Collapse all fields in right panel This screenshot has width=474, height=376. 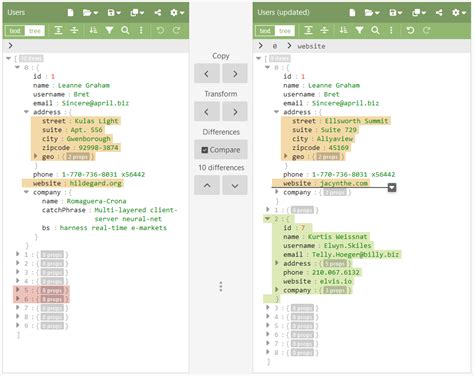324,30
